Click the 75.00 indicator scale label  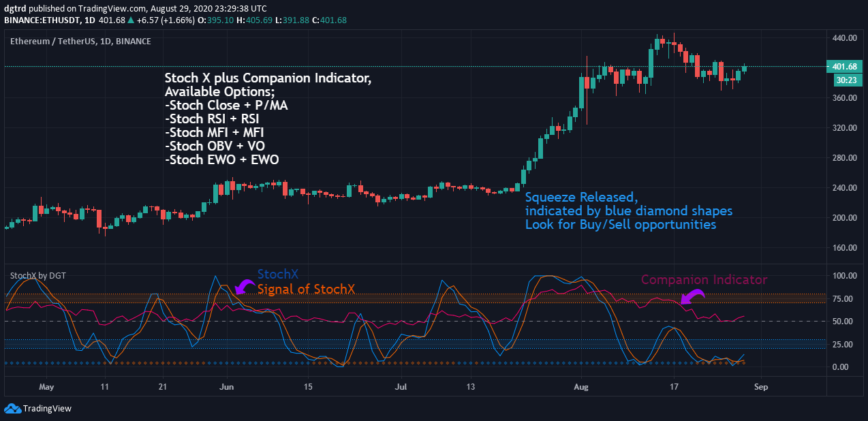(844, 298)
